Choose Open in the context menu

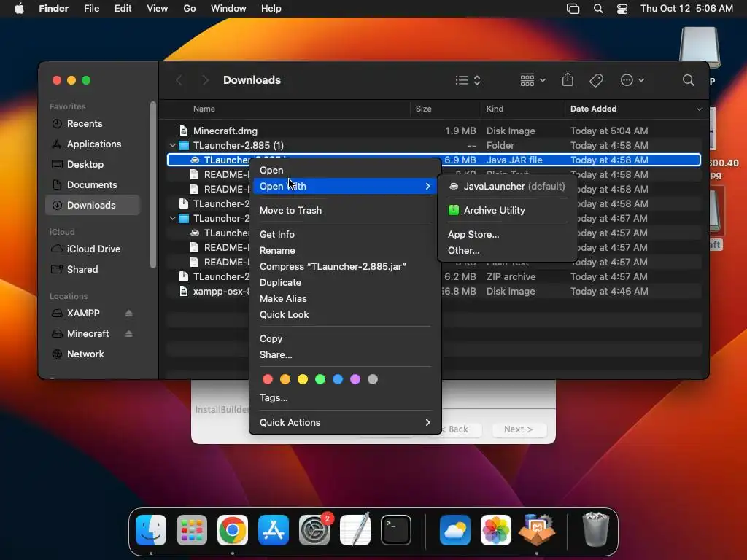344,171
